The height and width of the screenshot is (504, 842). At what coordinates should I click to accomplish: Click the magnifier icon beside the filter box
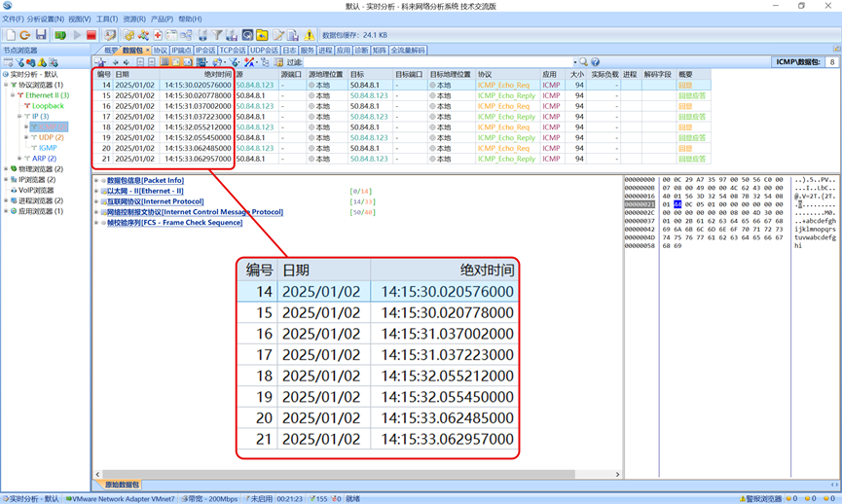[584, 62]
